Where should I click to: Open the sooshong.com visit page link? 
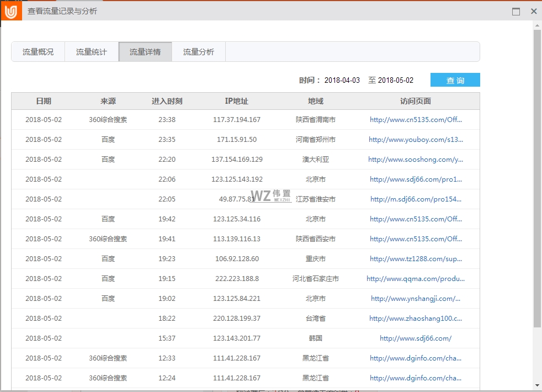click(415, 159)
